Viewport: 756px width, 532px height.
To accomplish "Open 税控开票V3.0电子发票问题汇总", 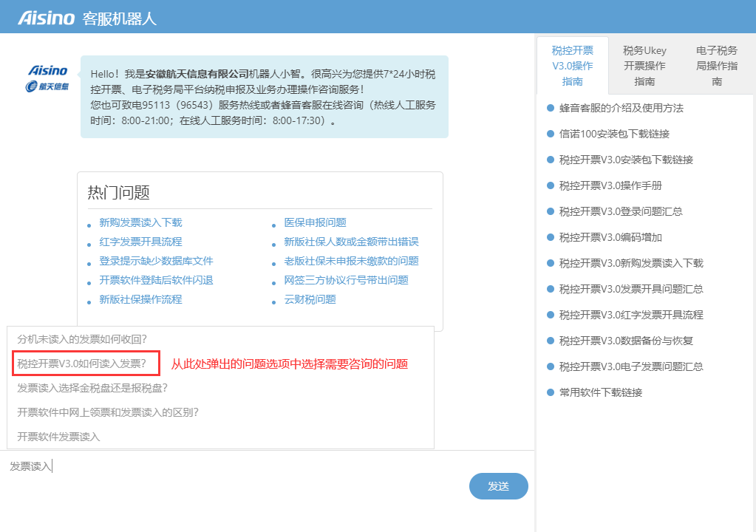I will pyautogui.click(x=631, y=366).
